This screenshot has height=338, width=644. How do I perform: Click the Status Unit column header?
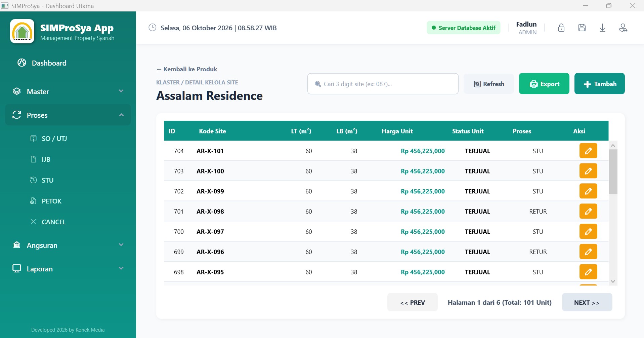(x=468, y=131)
